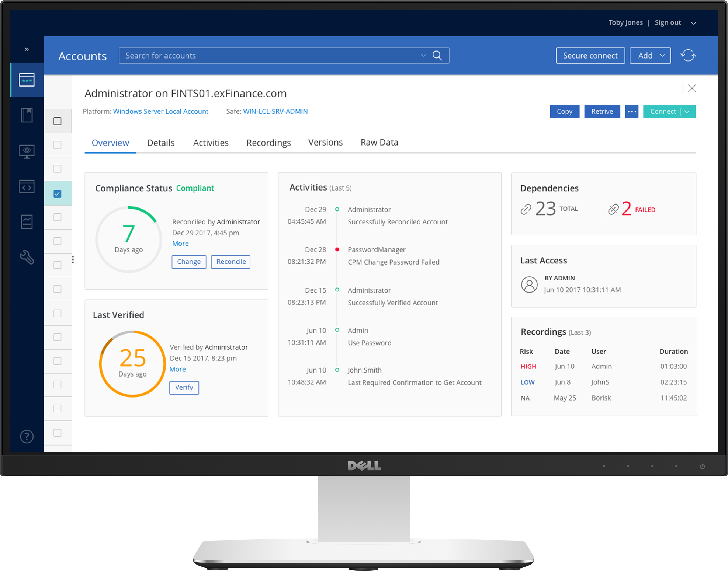Screen dimensions: 728x587
Task: Switch to the Activities tab
Action: point(211,143)
